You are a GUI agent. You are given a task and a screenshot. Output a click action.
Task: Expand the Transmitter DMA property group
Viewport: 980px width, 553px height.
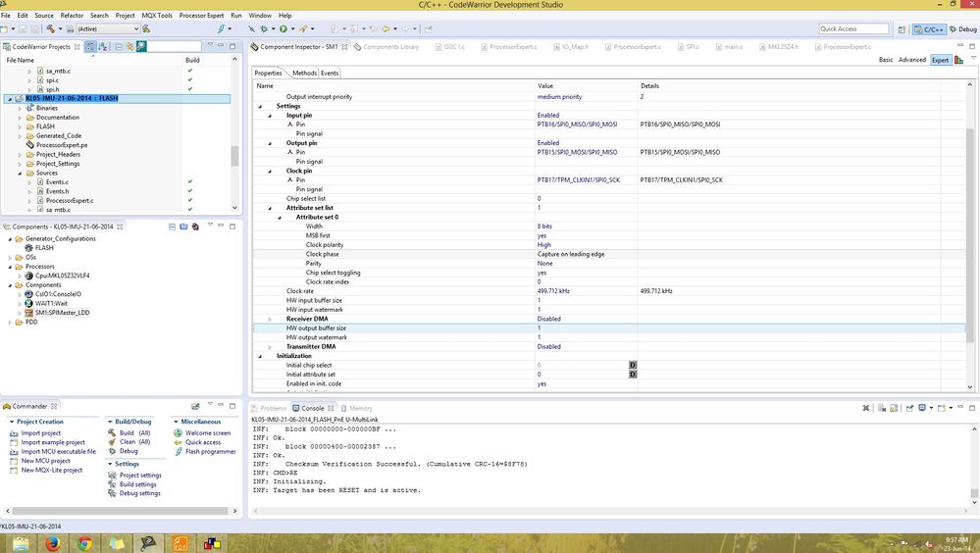click(270, 347)
